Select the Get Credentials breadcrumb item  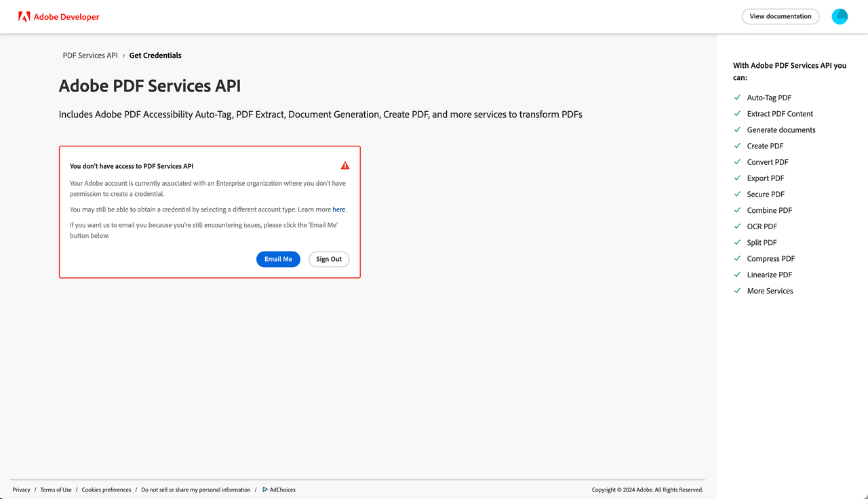[x=155, y=55]
